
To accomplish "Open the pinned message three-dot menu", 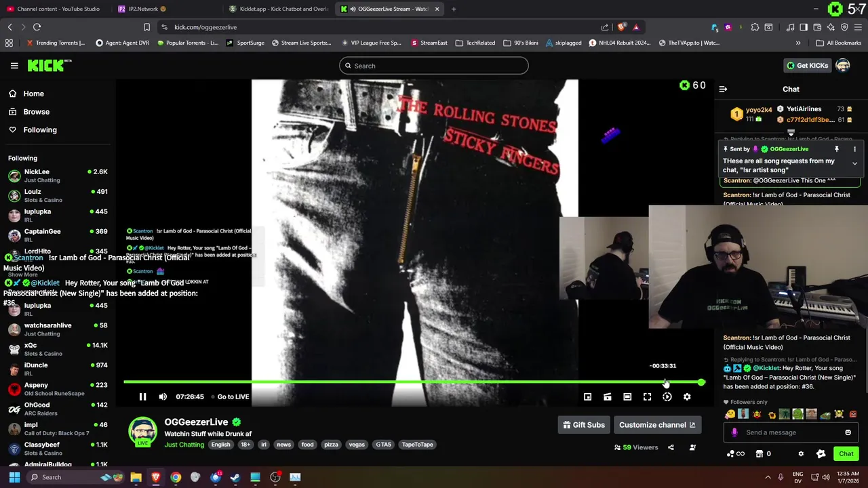I will click(854, 149).
